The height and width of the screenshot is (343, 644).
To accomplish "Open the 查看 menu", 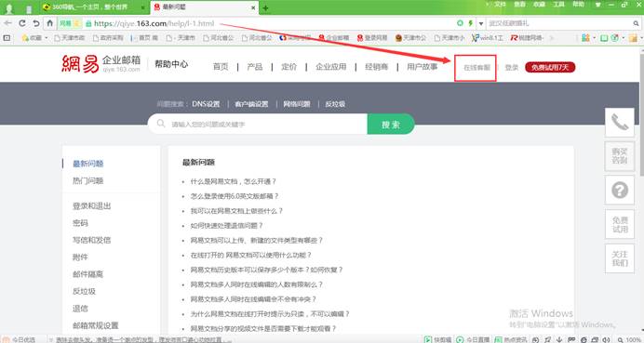I will pyautogui.click(x=519, y=4).
